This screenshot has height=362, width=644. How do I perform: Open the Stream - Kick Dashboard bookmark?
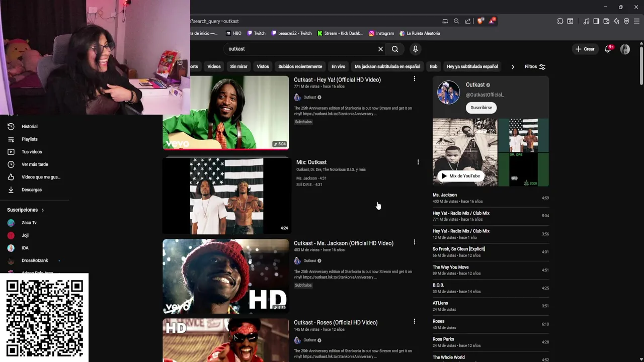coord(340,33)
